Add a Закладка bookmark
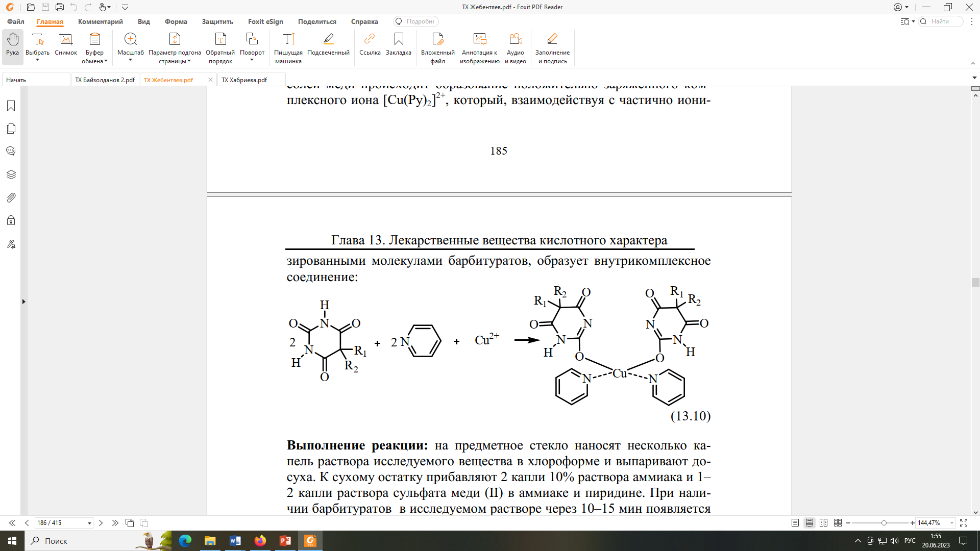 point(399,44)
